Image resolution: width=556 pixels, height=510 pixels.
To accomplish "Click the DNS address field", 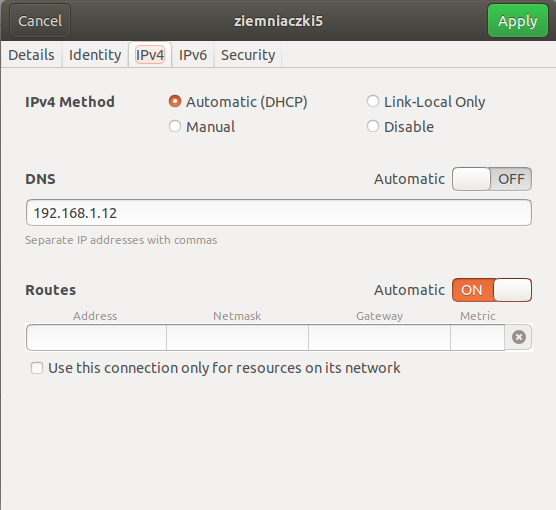I will pos(279,213).
